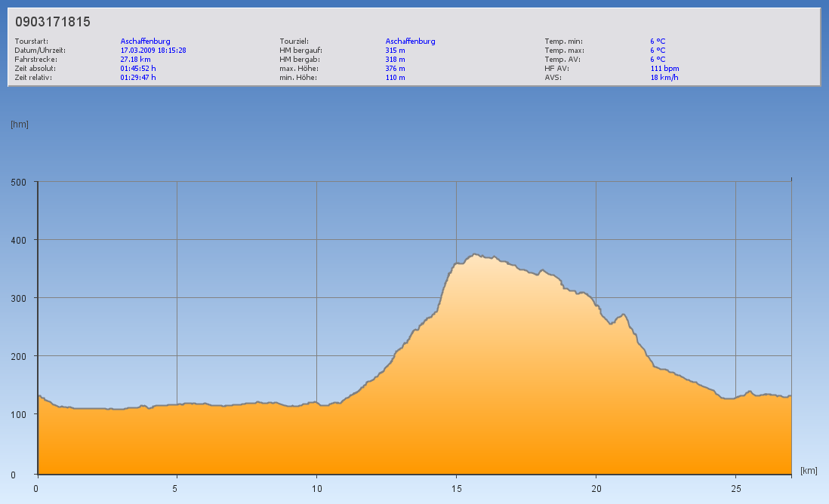Click the tour title 0903171815
This screenshot has height=504, width=829.
tap(53, 22)
